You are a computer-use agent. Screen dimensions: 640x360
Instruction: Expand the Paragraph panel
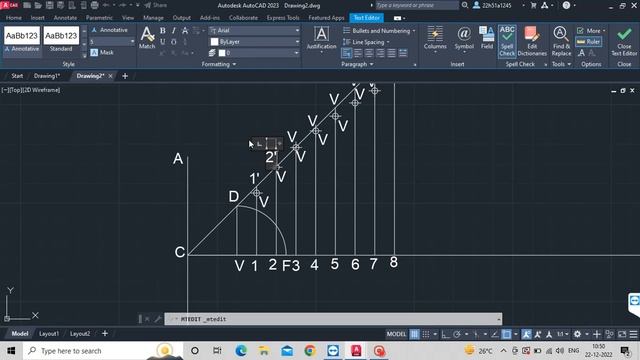357,64
